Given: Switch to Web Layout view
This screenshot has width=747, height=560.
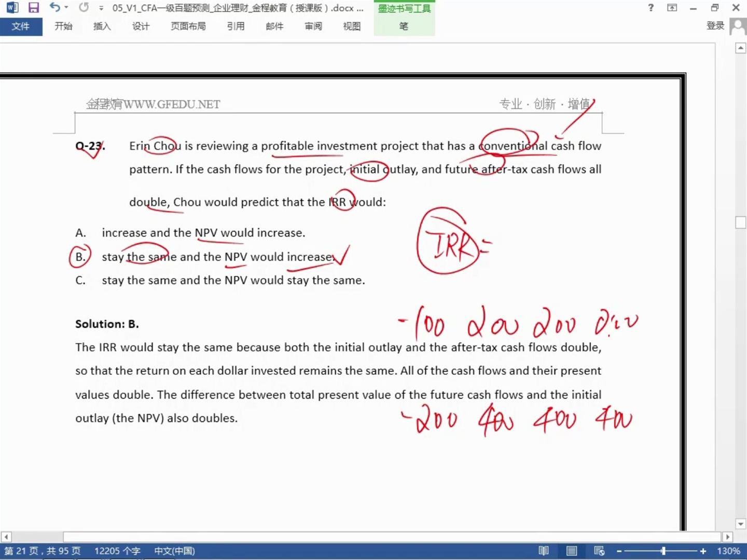Looking at the screenshot, I should 599,551.
